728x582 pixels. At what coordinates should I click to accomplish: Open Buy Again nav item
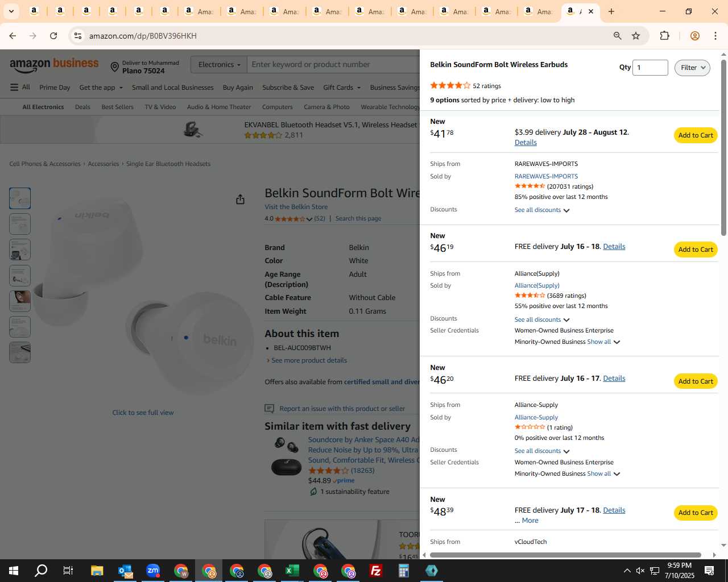click(238, 88)
